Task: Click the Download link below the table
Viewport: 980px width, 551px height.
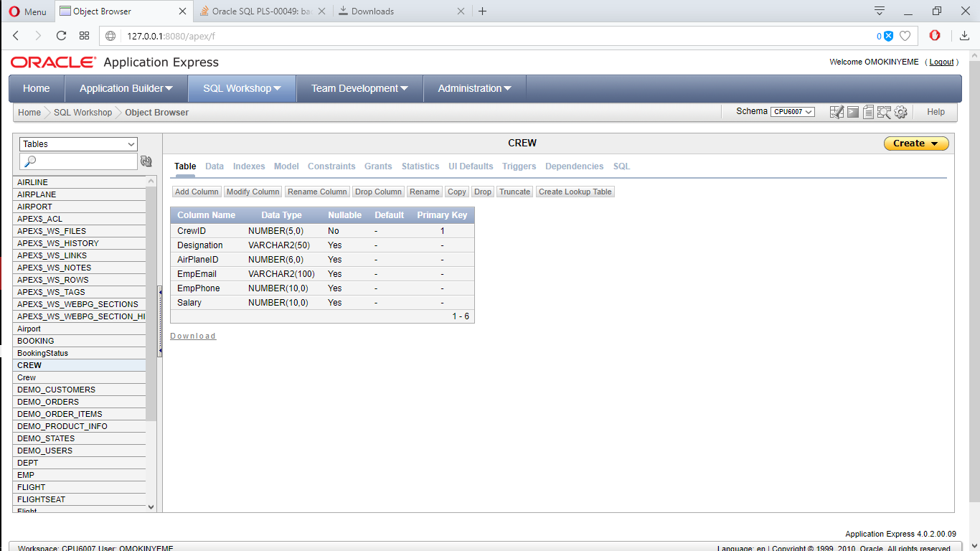Action: pyautogui.click(x=193, y=336)
